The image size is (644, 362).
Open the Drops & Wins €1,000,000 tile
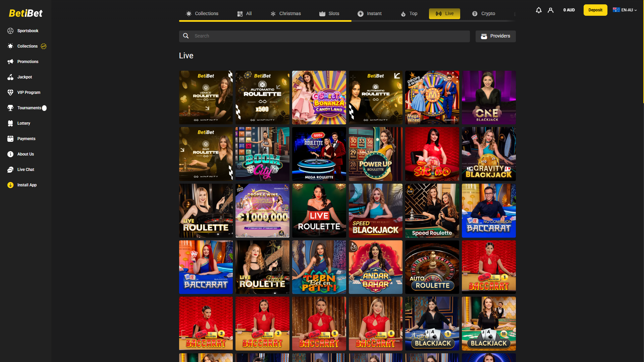tap(262, 210)
